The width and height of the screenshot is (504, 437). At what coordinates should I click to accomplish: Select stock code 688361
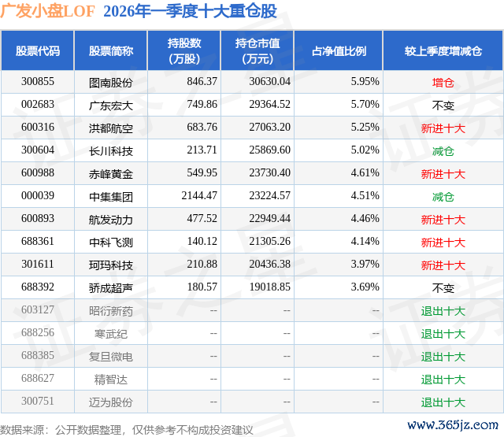click(38, 241)
